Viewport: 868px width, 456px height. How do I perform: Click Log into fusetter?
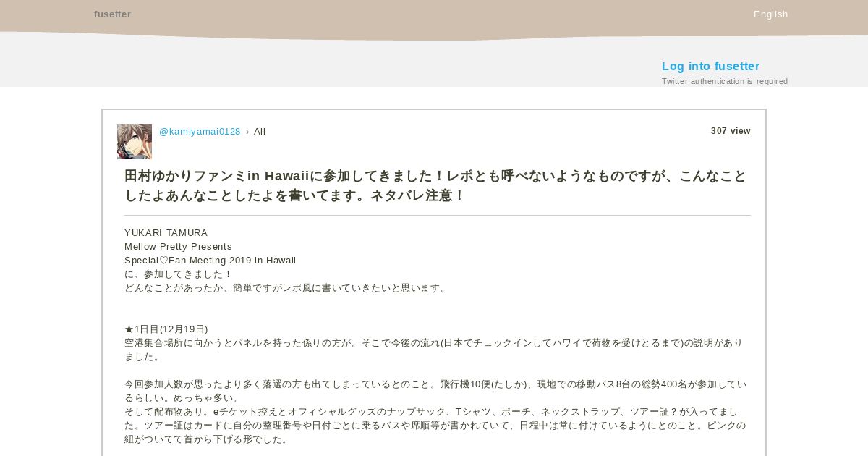710,67
